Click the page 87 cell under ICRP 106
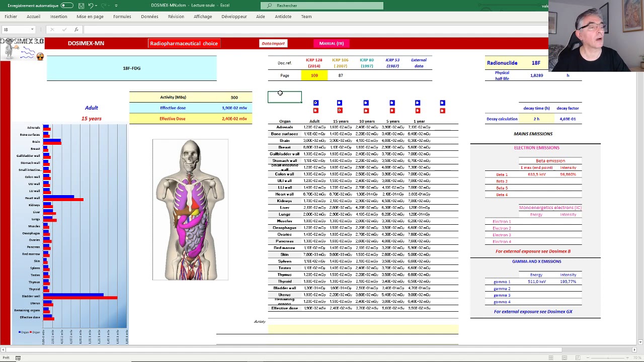 [341, 75]
